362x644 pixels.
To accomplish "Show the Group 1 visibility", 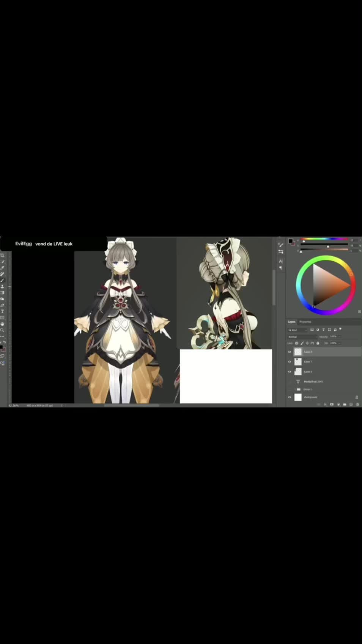I will (x=290, y=390).
